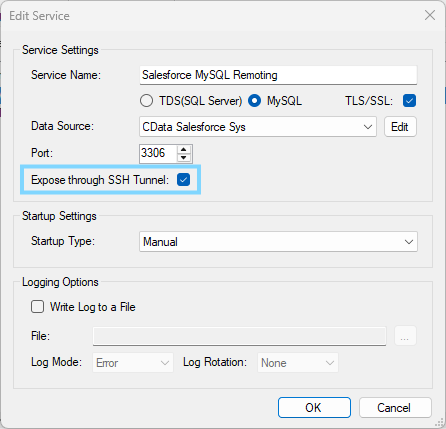Open the Log Rotation dropdown

click(298, 363)
